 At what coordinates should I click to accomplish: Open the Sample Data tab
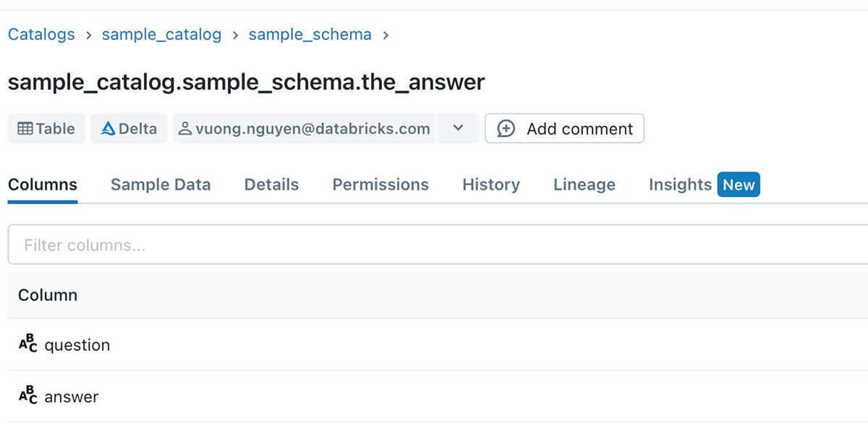tap(161, 185)
